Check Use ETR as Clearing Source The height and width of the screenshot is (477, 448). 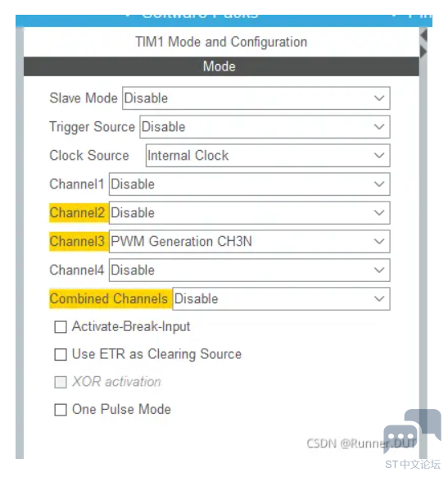pyautogui.click(x=61, y=355)
